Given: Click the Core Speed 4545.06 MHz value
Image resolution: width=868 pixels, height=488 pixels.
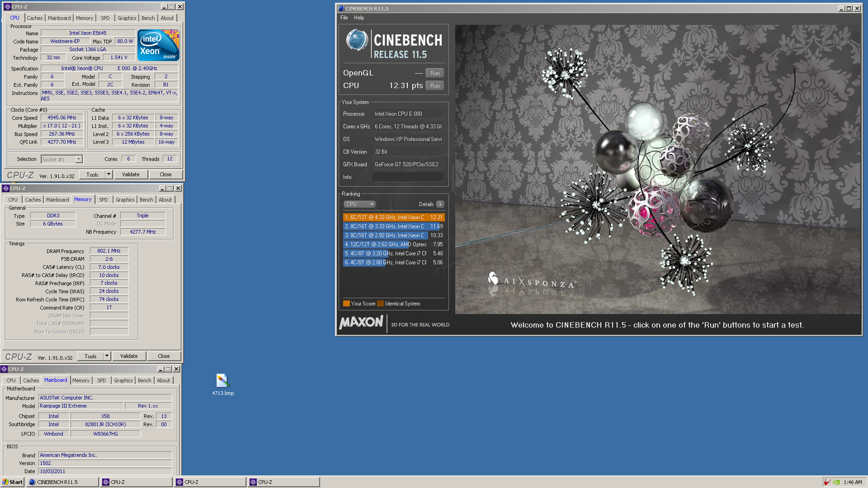Looking at the screenshot, I should click(62, 117).
